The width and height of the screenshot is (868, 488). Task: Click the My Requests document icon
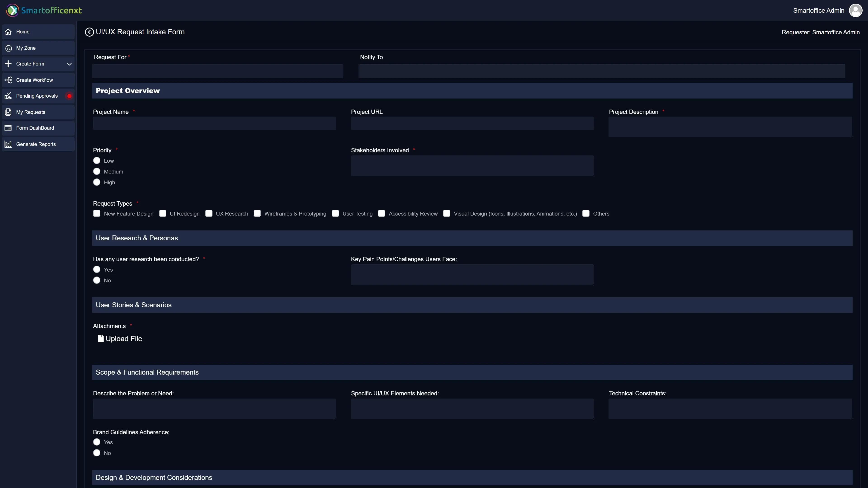tap(8, 112)
